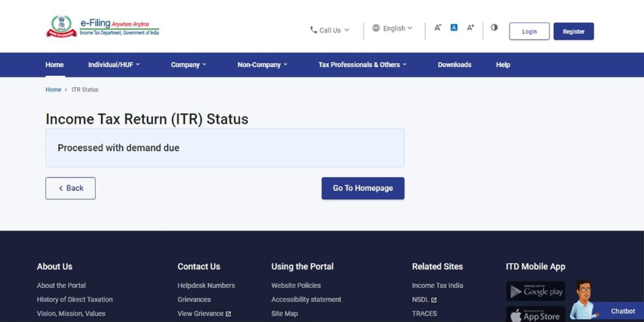
Task: Open the Chatbot assistant
Action: coord(622,311)
